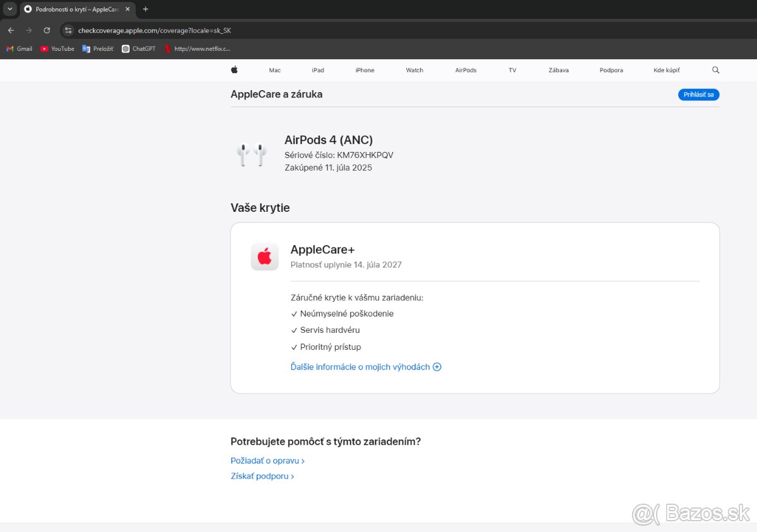Open the Gmail bookmark

click(20, 49)
